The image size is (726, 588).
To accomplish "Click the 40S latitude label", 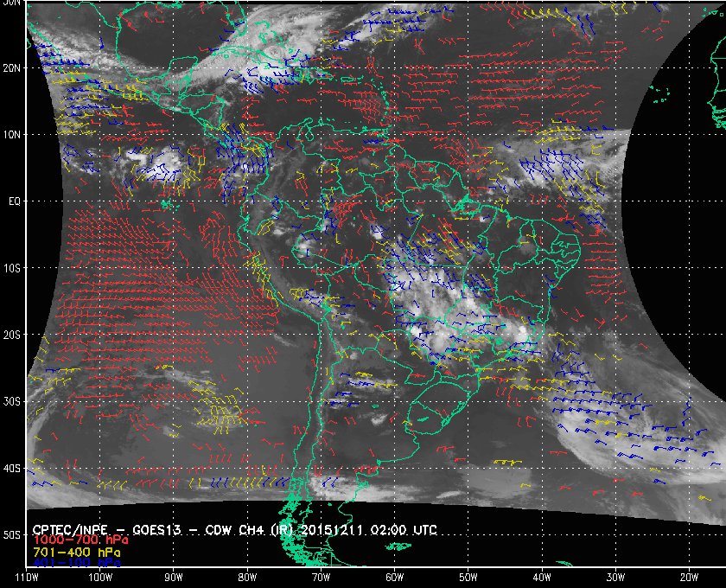I will coord(11,469).
